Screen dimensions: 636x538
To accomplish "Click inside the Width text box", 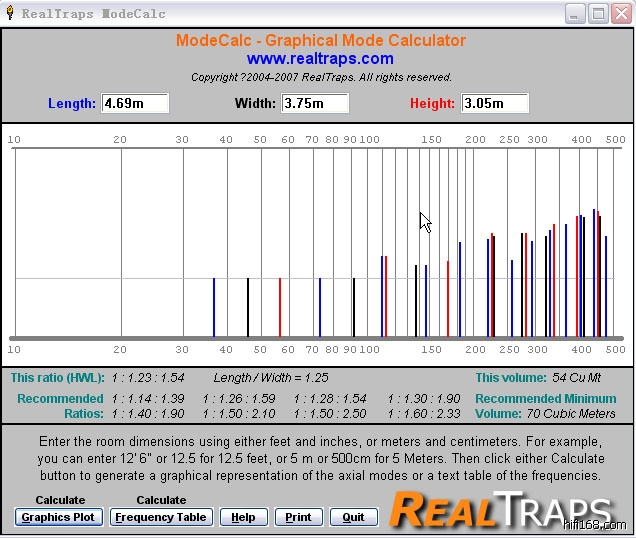I will 314,103.
